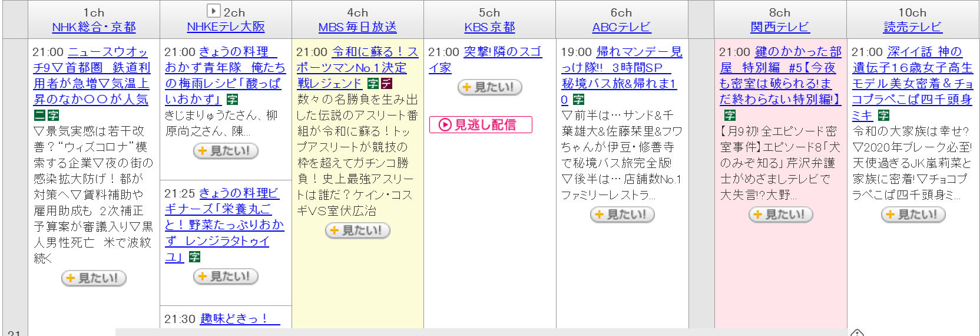Click 見たい! under the ABC 帰れマンデー listing
Screen dimensions: 980x336
pos(622,215)
